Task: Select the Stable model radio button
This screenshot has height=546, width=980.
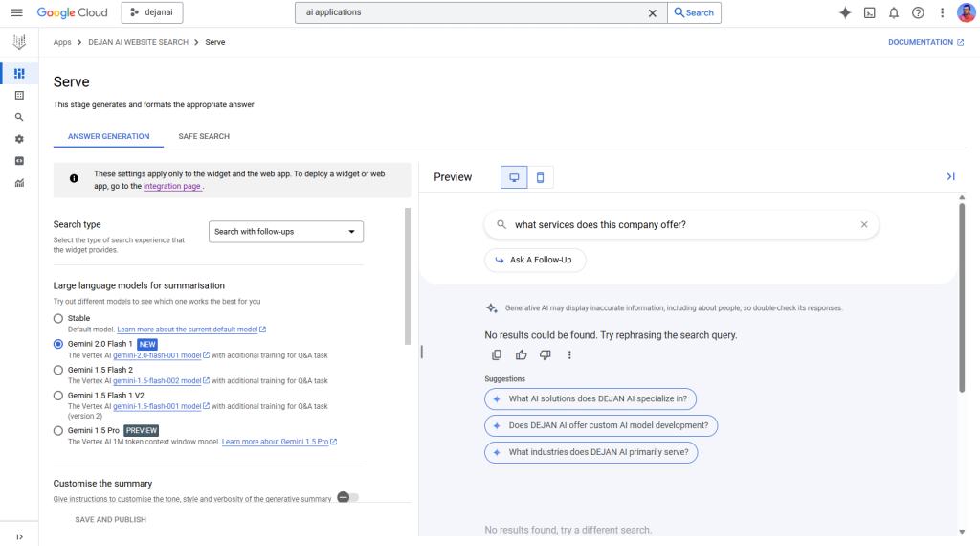Action: (58, 318)
